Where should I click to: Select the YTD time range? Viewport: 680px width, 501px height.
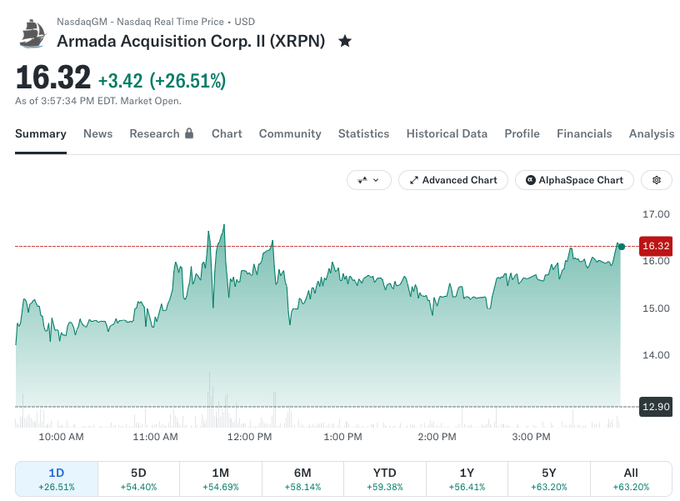point(385,479)
